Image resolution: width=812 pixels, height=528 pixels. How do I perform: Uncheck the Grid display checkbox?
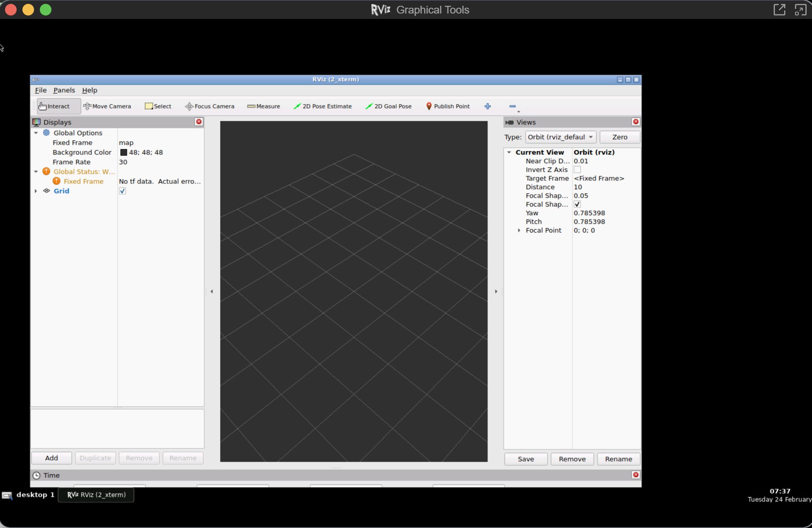tap(123, 191)
